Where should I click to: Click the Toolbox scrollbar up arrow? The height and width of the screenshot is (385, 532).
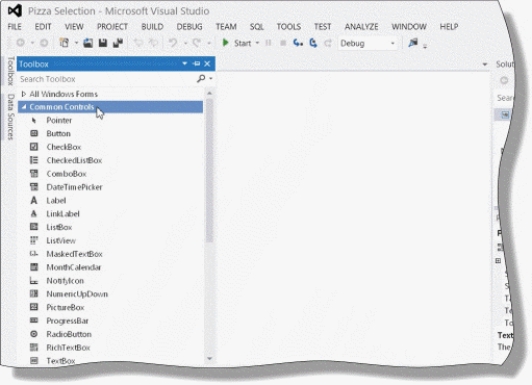210,93
